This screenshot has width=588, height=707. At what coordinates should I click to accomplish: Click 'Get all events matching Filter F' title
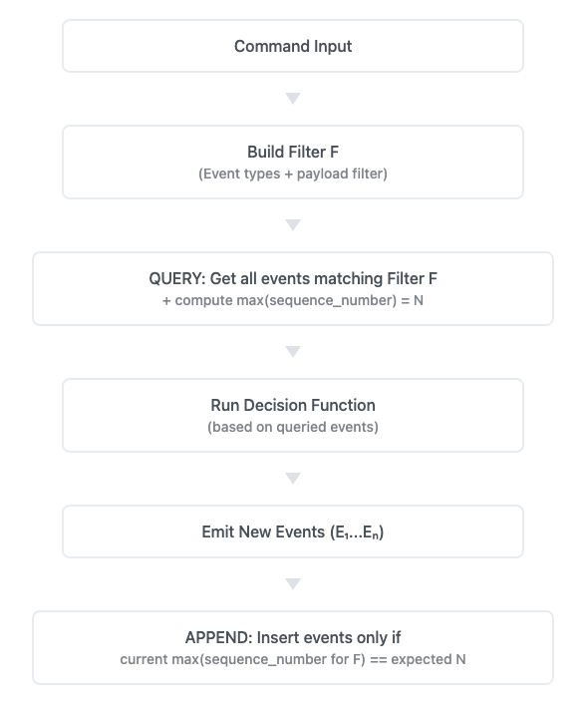[x=324, y=278]
